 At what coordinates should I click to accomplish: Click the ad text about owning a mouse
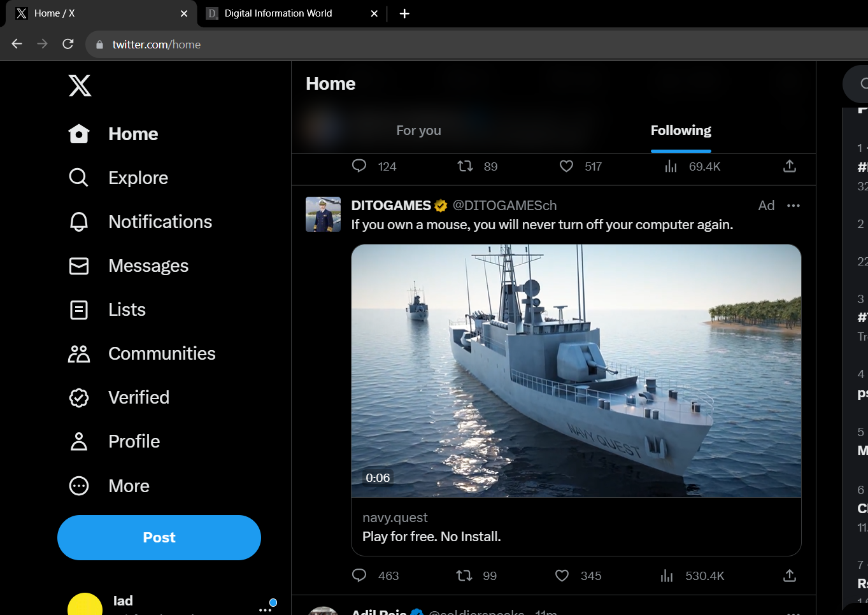click(x=542, y=225)
